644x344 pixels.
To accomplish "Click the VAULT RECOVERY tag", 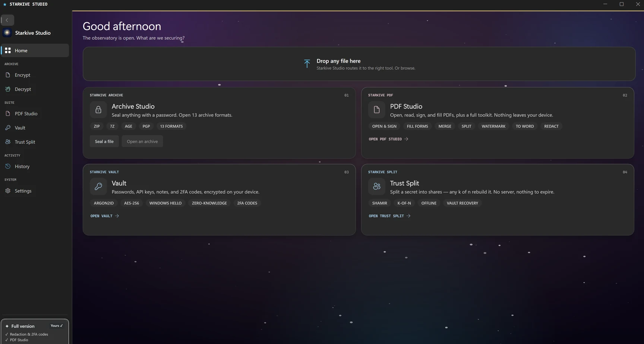I will 463,203.
